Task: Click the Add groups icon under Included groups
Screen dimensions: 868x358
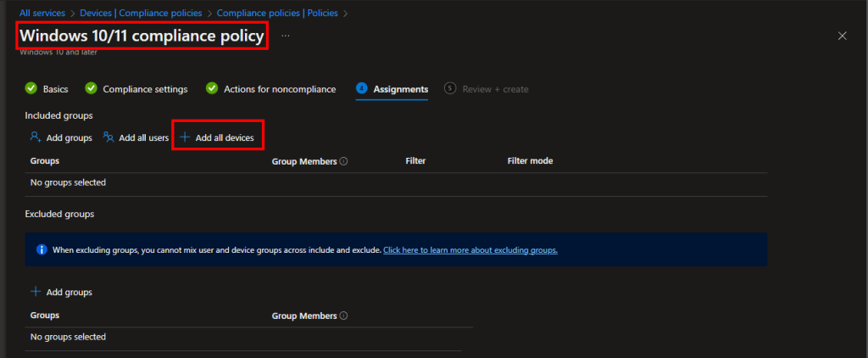Action: tap(35, 137)
